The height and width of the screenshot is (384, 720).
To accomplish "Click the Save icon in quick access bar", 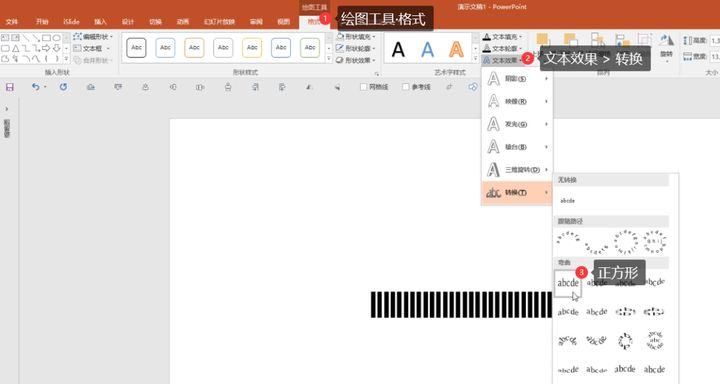I will (x=10, y=87).
